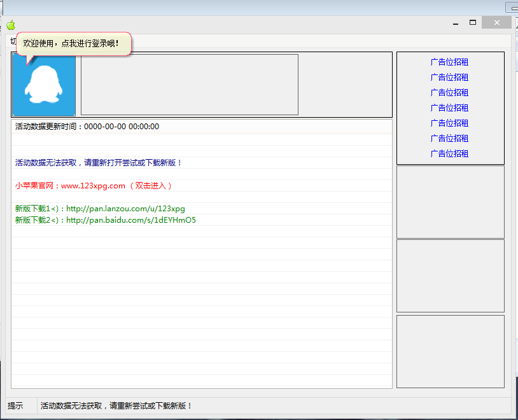Open the third 广告位招租 ad link
Screen dimensions: 518x420
pos(449,92)
